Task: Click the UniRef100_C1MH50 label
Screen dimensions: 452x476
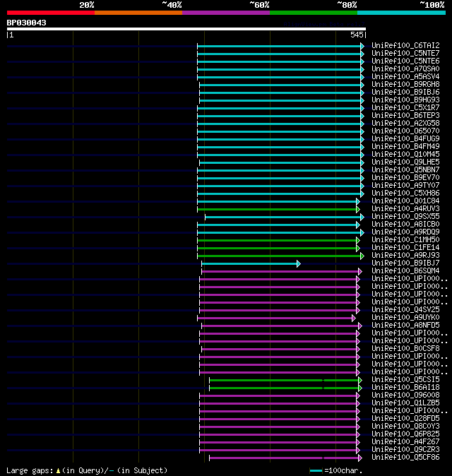Action: pos(405,240)
